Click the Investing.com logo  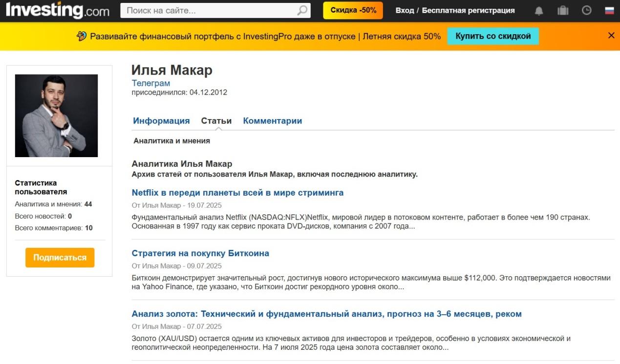click(x=58, y=10)
